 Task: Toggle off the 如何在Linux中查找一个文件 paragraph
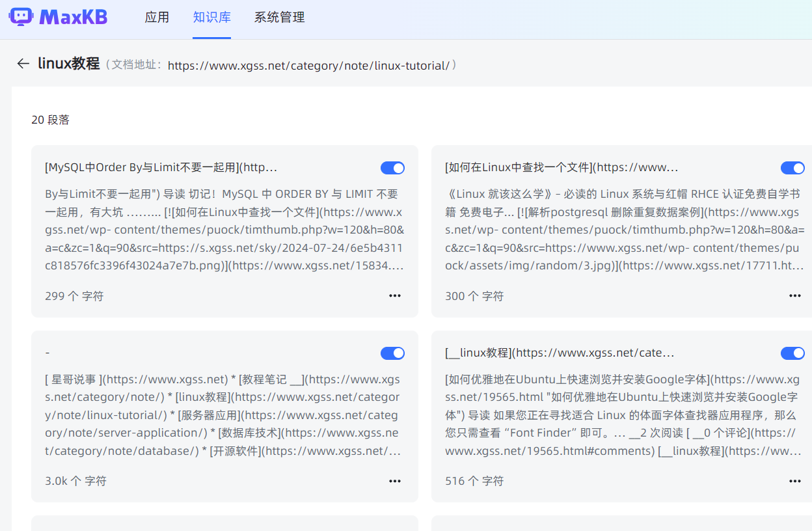tap(792, 168)
